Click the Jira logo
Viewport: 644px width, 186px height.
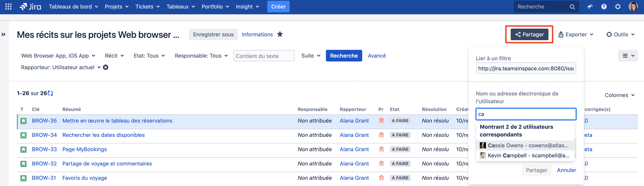pos(31,7)
